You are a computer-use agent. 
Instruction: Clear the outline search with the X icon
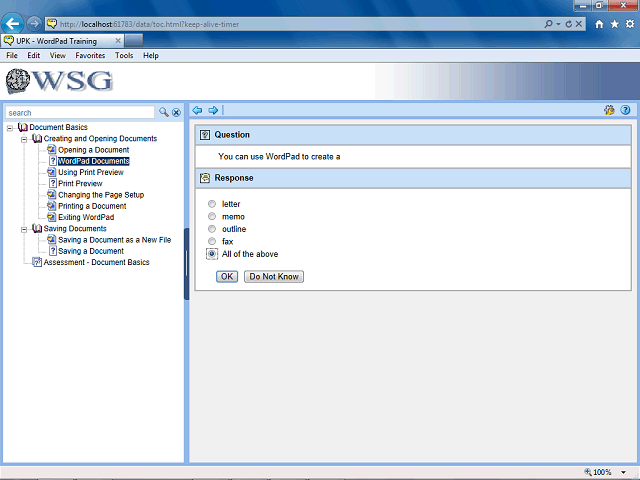click(x=176, y=113)
